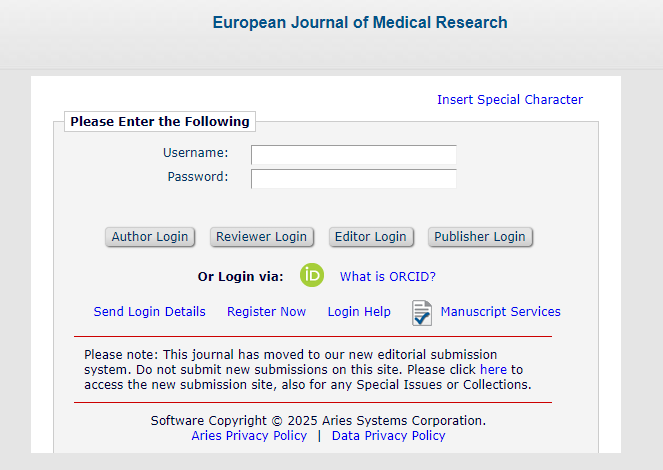Click the 'here' link to new submission site
This screenshot has width=663, height=470.
pos(493,369)
